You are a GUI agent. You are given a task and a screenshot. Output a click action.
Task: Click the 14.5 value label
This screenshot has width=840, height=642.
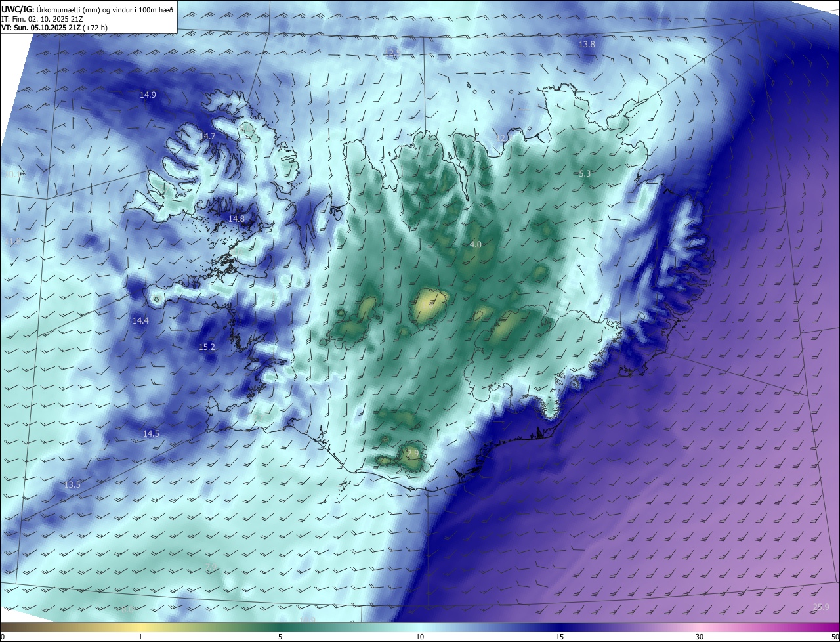tap(151, 433)
